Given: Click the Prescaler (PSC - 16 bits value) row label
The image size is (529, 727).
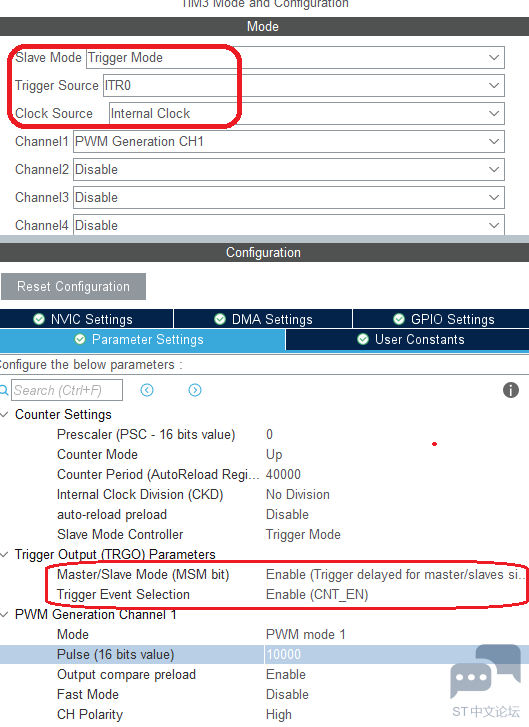Looking at the screenshot, I should 146,434.
